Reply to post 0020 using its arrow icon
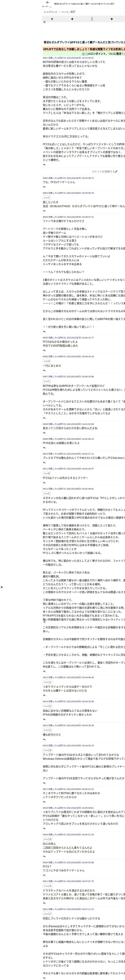The width and height of the screenshot is (125, 980). coord(44,875)
